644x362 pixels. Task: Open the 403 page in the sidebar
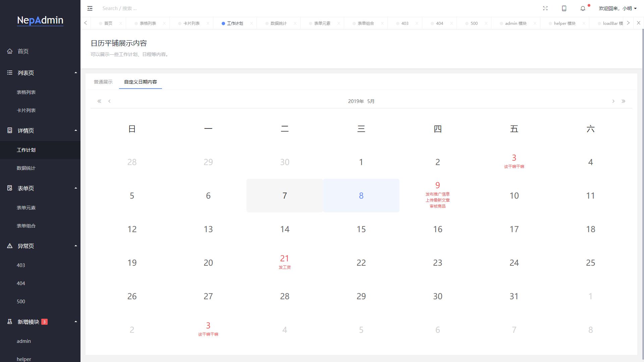tap(40, 265)
